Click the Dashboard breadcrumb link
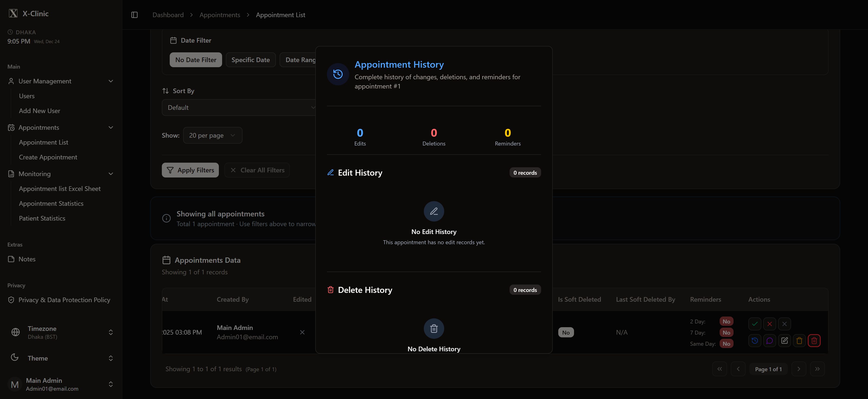 pyautogui.click(x=168, y=15)
